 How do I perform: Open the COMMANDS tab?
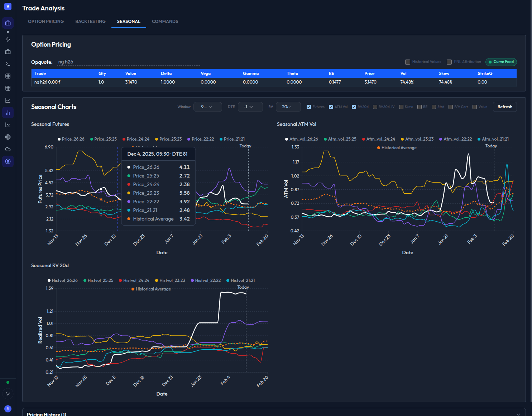point(165,21)
